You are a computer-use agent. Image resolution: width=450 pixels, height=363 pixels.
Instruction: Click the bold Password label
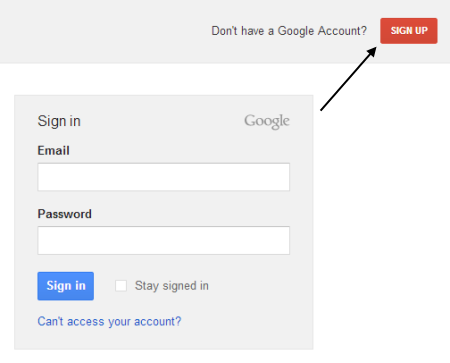64,214
